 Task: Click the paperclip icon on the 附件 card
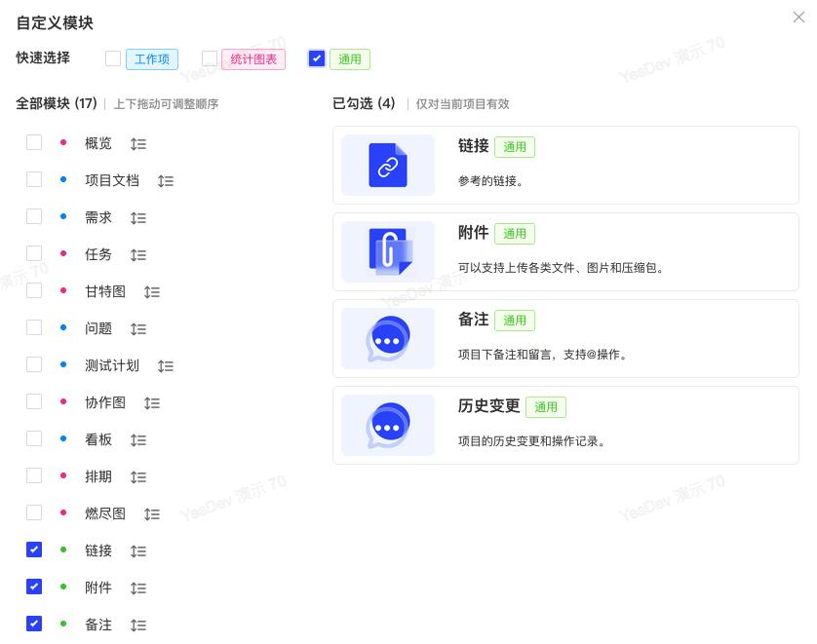tap(387, 251)
